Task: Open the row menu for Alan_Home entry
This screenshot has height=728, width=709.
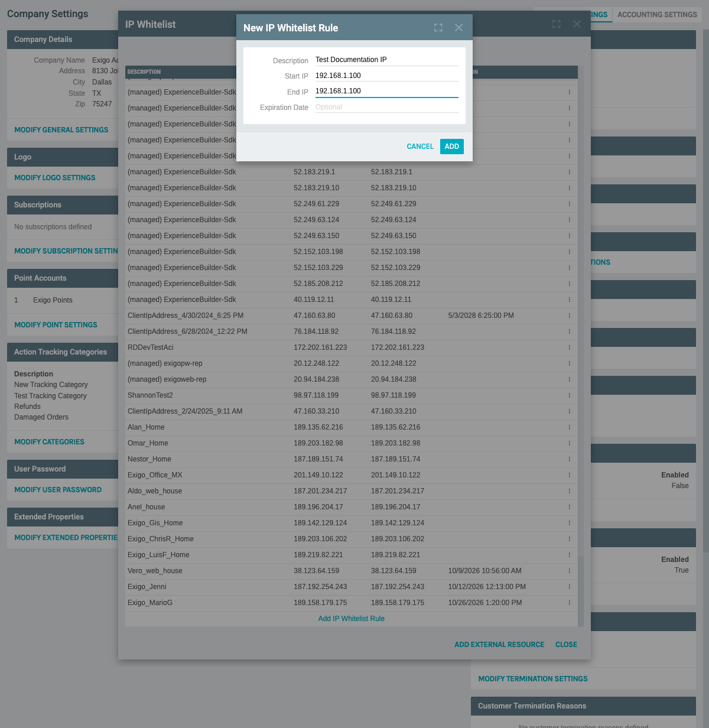Action: [569, 427]
